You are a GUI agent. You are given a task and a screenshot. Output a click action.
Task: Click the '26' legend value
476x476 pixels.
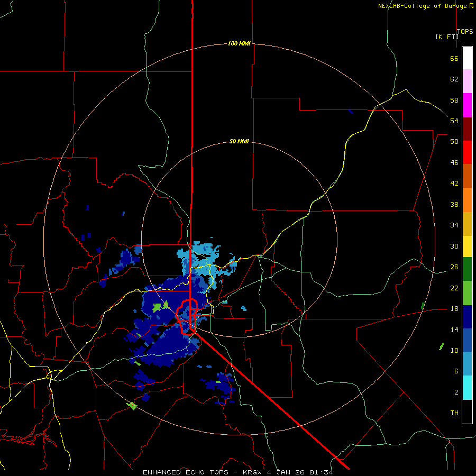pos(454,267)
